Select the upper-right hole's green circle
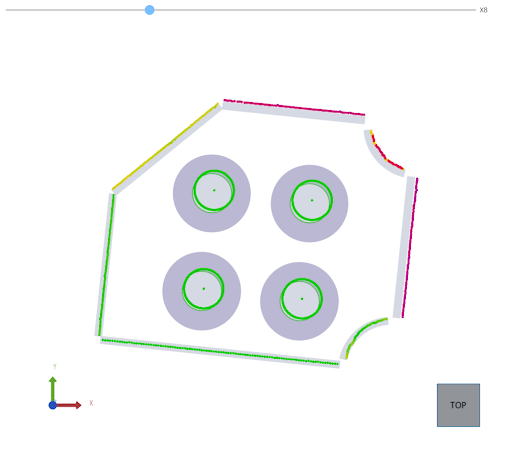 (x=312, y=201)
